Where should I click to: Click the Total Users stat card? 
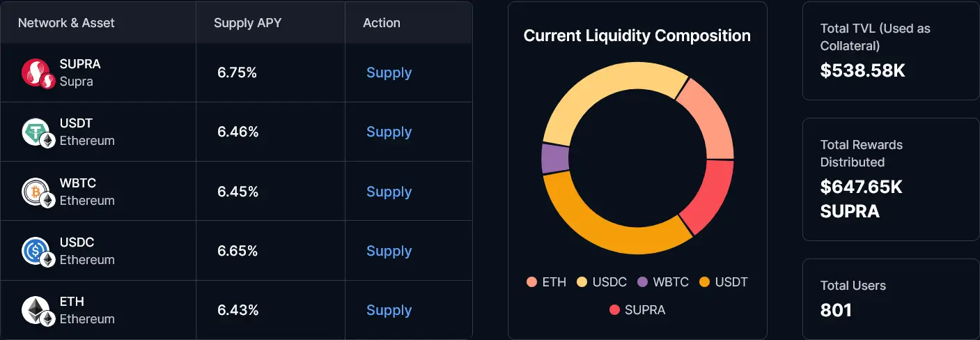(890, 299)
